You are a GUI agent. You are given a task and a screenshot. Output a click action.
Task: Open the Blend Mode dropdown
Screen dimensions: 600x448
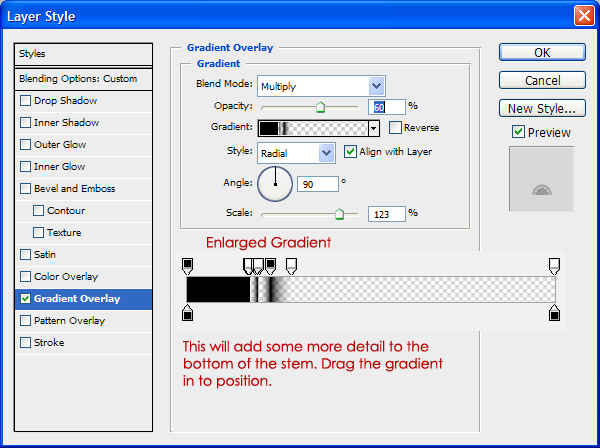pos(377,86)
